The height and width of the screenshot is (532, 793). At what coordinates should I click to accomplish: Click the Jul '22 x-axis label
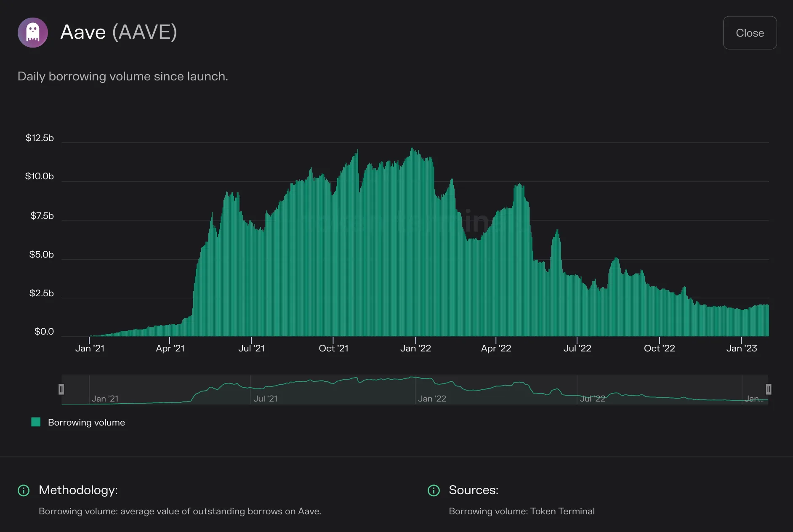577,348
